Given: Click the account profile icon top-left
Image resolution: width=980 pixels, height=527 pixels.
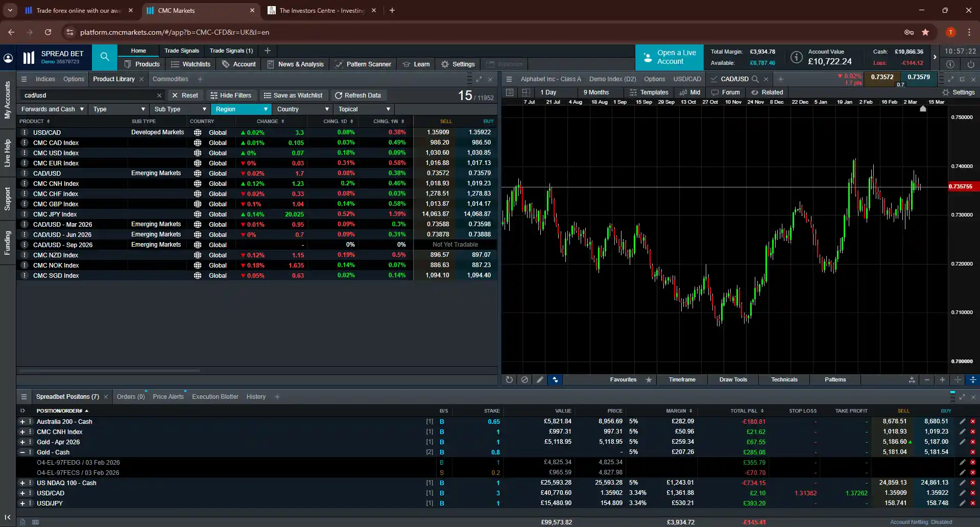Looking at the screenshot, I should [8, 58].
